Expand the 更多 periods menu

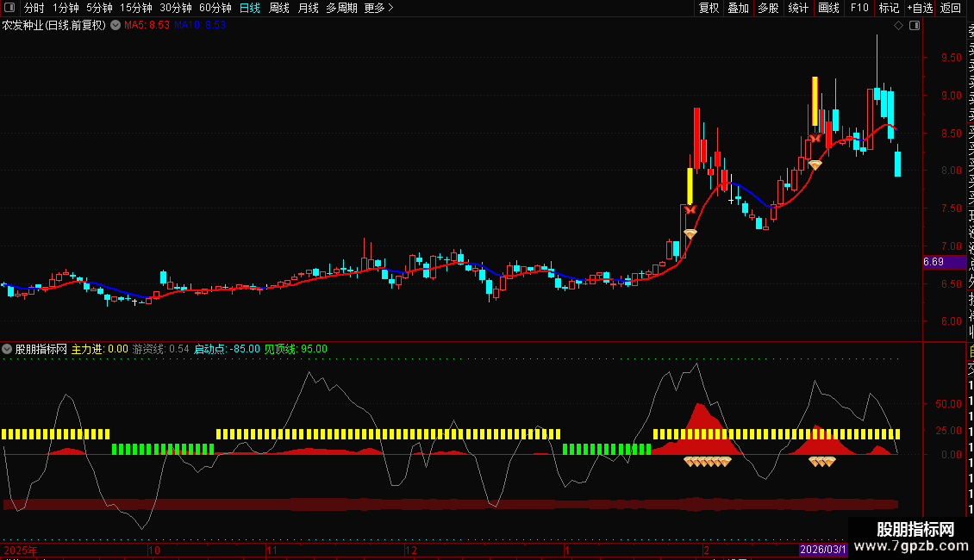tap(378, 8)
